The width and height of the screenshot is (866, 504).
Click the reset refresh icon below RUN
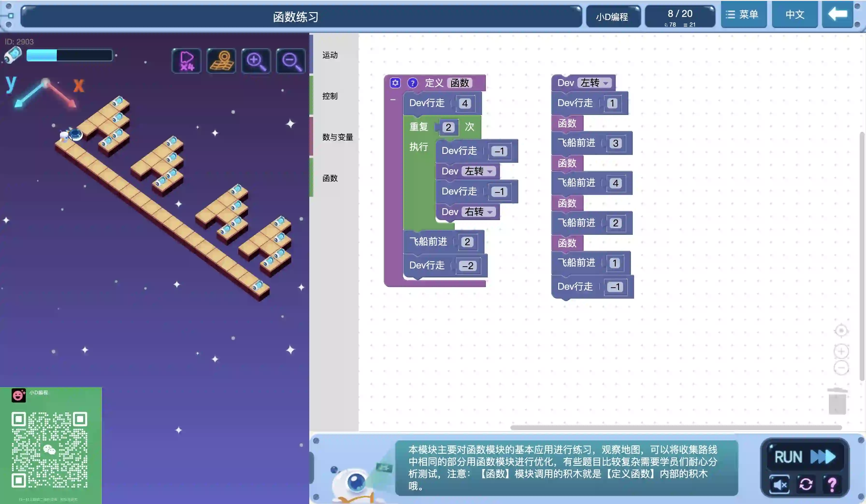point(806,484)
